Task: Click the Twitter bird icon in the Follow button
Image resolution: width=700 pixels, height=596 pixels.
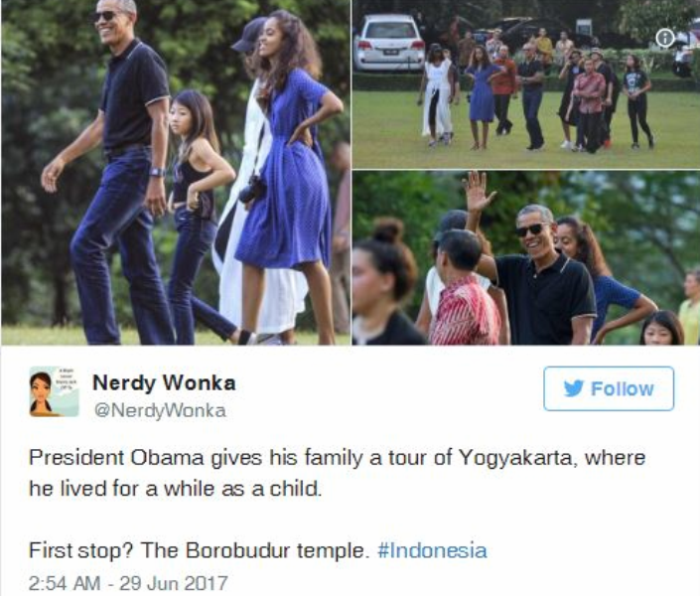Action: [x=573, y=388]
